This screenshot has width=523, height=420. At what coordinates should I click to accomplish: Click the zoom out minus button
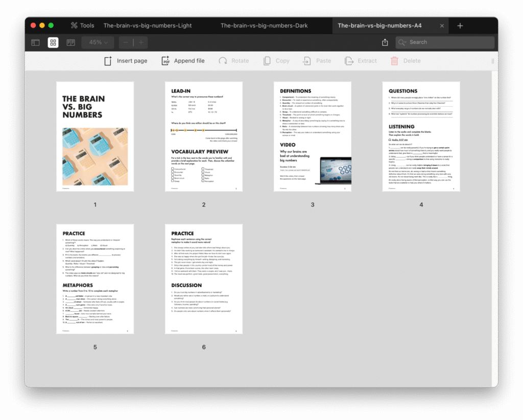126,42
